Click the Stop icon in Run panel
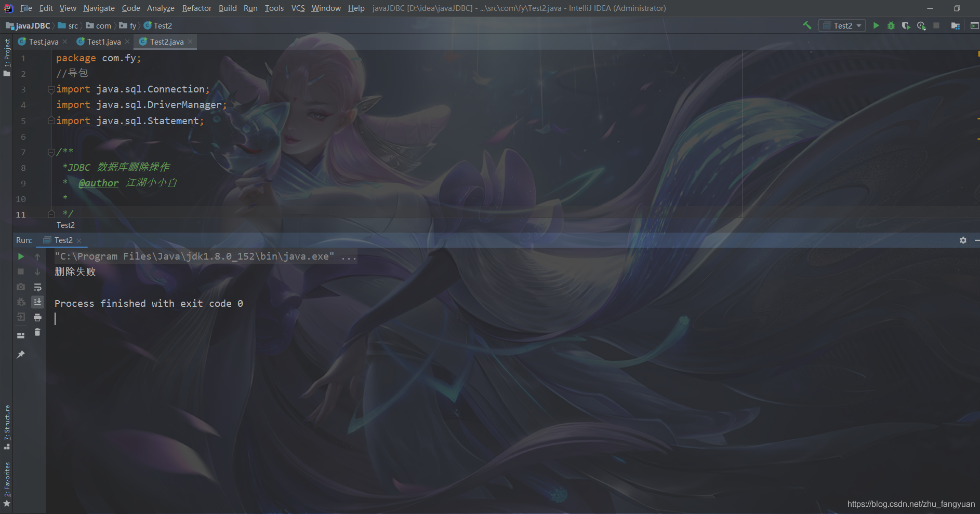 pos(21,272)
